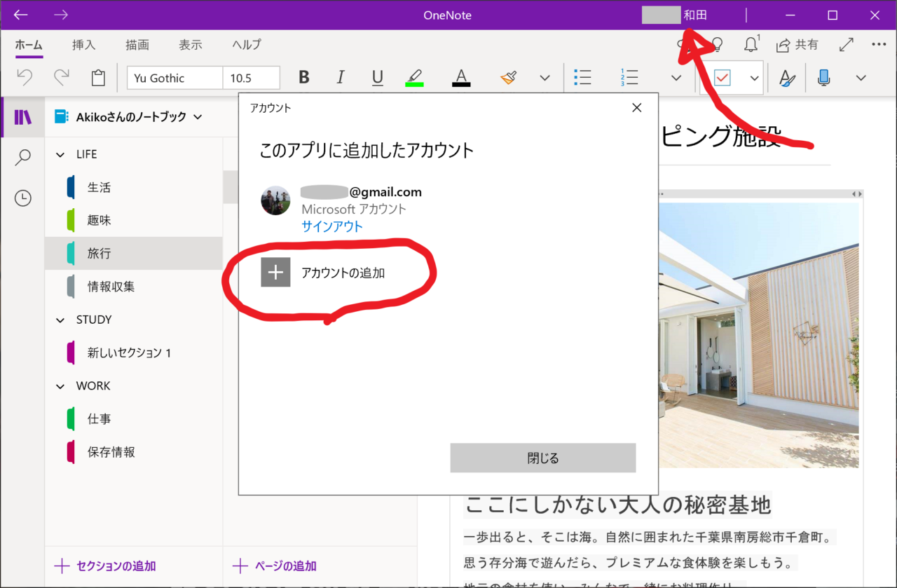This screenshot has height=588, width=897.
Task: Toggle the To-Do checkbox tag
Action: pyautogui.click(x=722, y=78)
